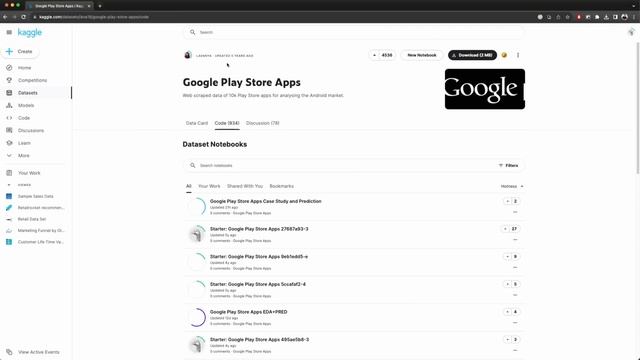Open Google Play Store Apps EDA+PRED notebook
The image size is (640, 360).
coord(248,312)
